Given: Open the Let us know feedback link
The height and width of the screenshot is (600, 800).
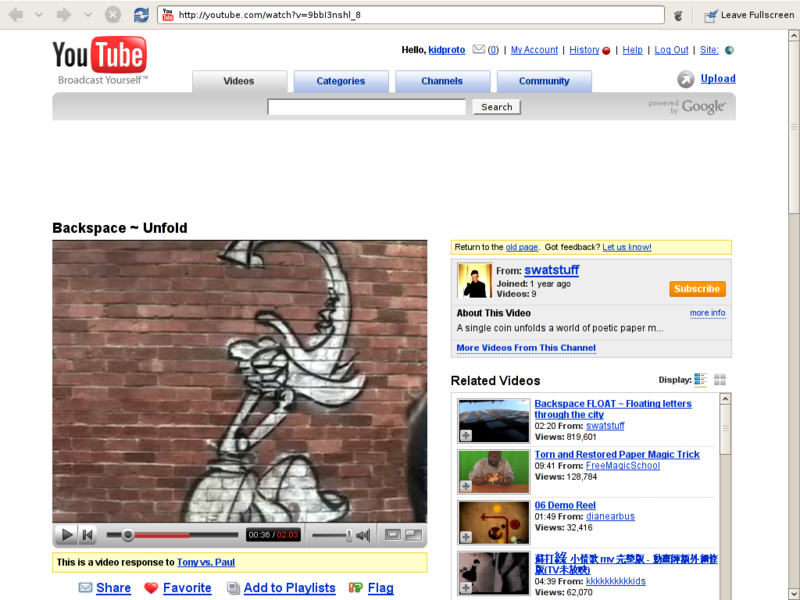Looking at the screenshot, I should [627, 247].
